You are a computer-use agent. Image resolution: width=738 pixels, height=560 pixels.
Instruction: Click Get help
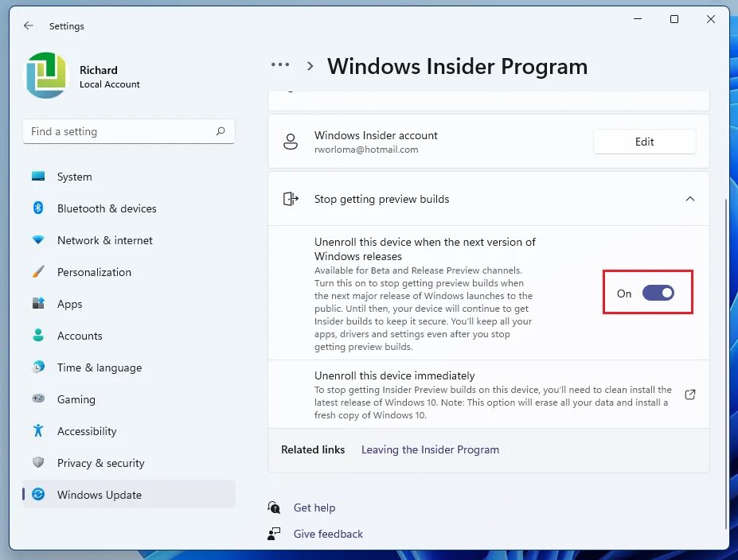pyautogui.click(x=314, y=507)
